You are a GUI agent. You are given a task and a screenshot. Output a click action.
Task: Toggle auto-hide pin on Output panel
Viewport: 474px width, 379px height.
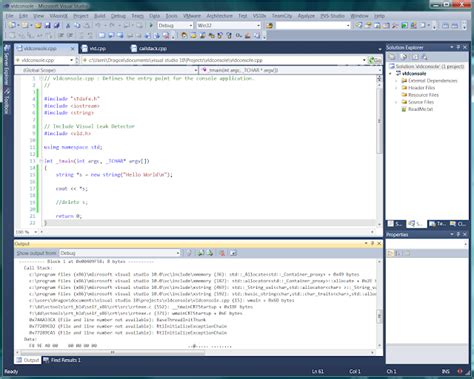372,244
